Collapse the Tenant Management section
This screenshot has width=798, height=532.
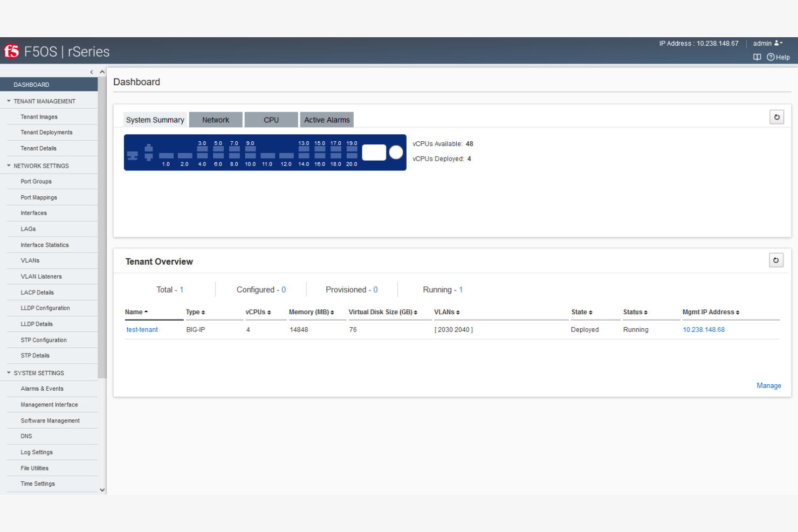[x=9, y=101]
